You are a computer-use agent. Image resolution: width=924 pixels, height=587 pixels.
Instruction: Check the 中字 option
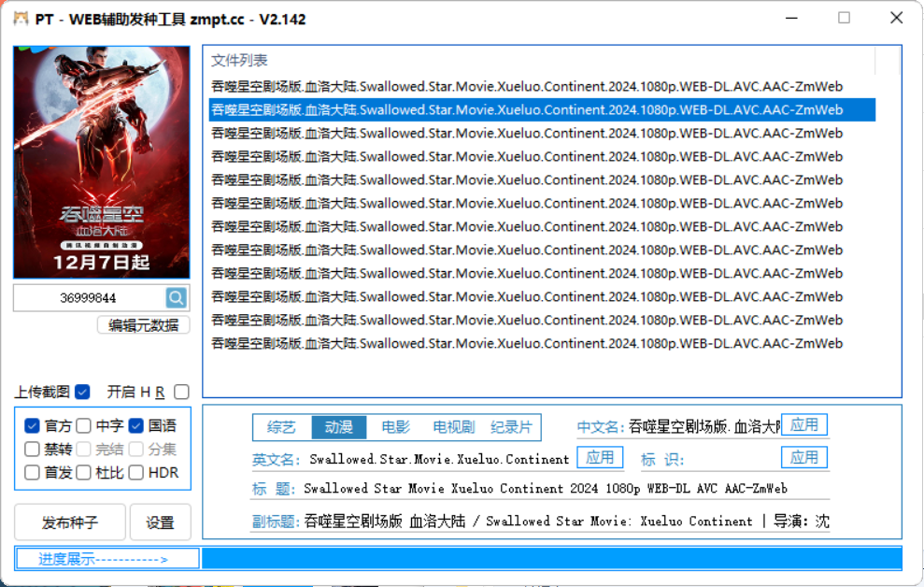point(84,426)
